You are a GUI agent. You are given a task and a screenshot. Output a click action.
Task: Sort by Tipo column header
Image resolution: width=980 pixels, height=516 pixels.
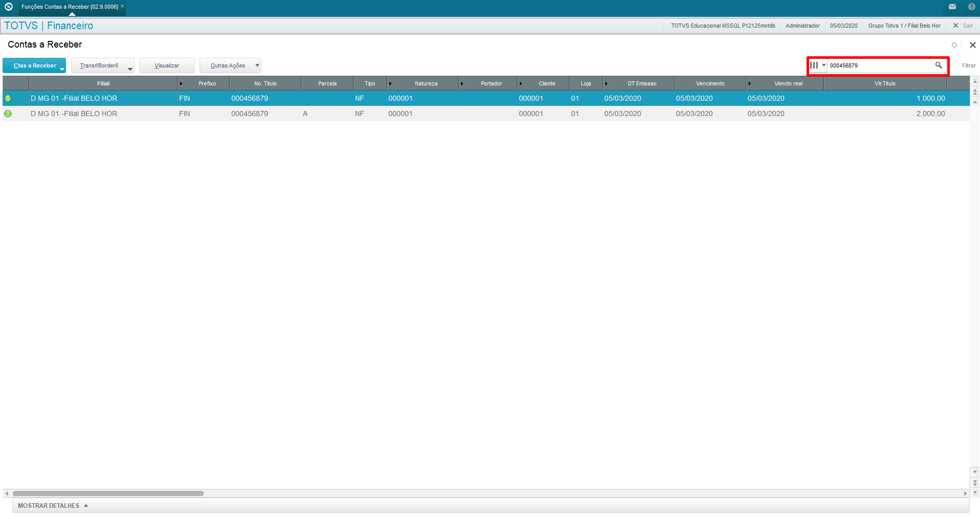(370, 83)
